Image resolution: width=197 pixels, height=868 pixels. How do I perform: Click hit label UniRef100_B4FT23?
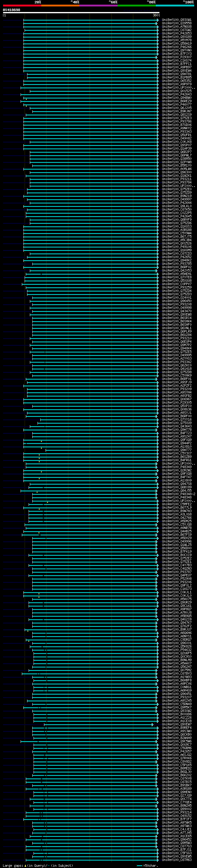click(x=177, y=433)
